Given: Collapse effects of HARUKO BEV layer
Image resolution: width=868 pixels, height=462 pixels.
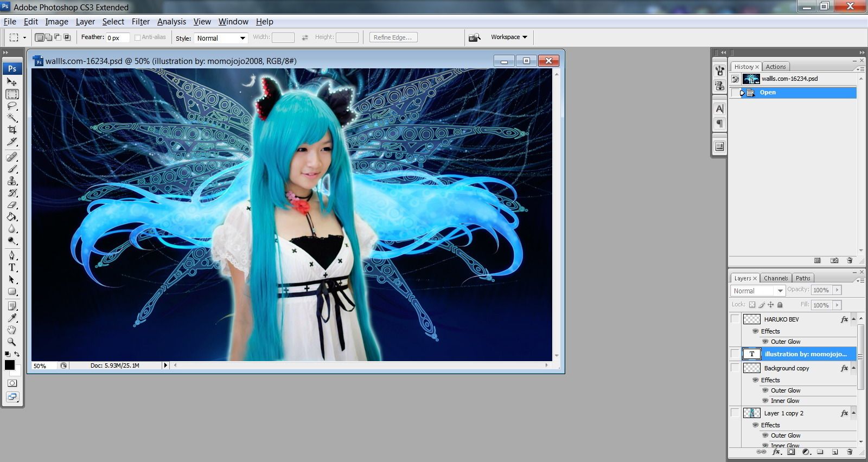Looking at the screenshot, I should tap(854, 319).
